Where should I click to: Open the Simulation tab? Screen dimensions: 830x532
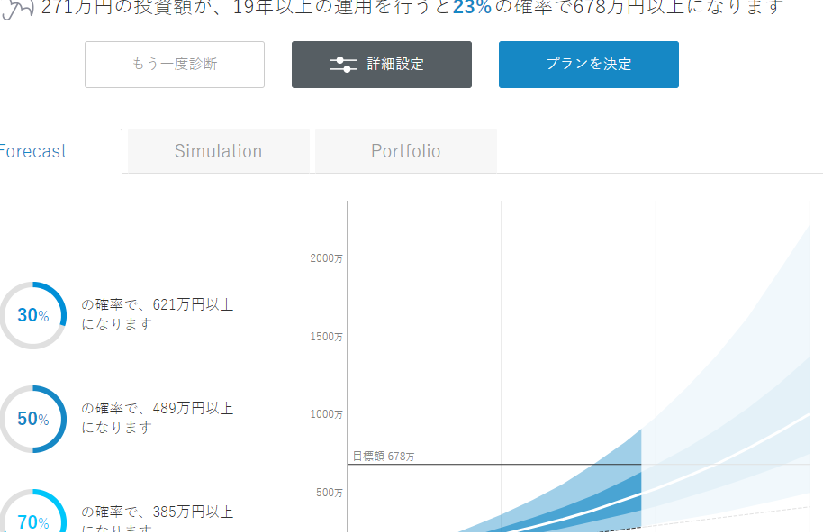click(x=219, y=151)
